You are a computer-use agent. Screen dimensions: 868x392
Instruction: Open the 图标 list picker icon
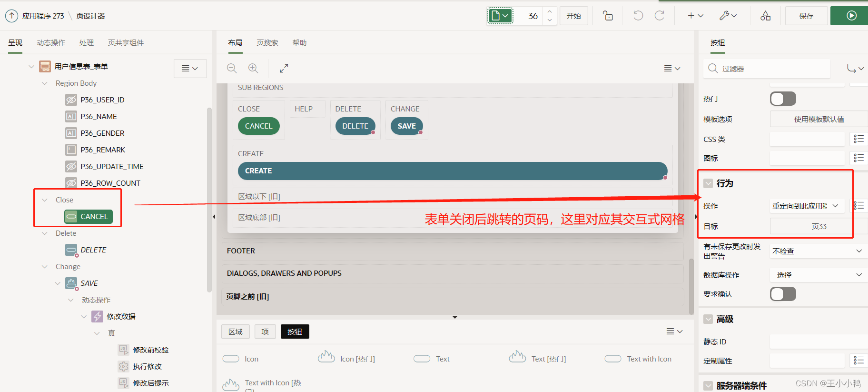click(x=858, y=158)
